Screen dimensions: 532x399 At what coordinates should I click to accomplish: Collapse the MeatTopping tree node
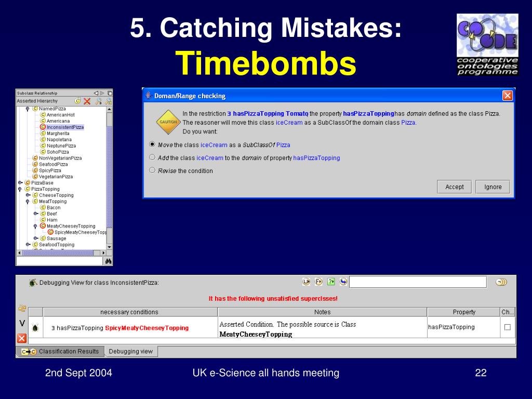coord(28,202)
